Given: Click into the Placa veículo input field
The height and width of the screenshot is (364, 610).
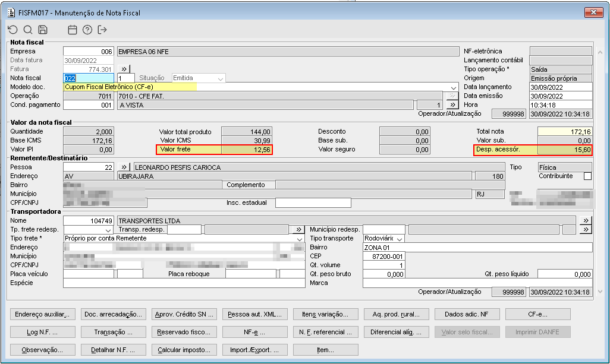Looking at the screenshot, I should (x=89, y=274).
